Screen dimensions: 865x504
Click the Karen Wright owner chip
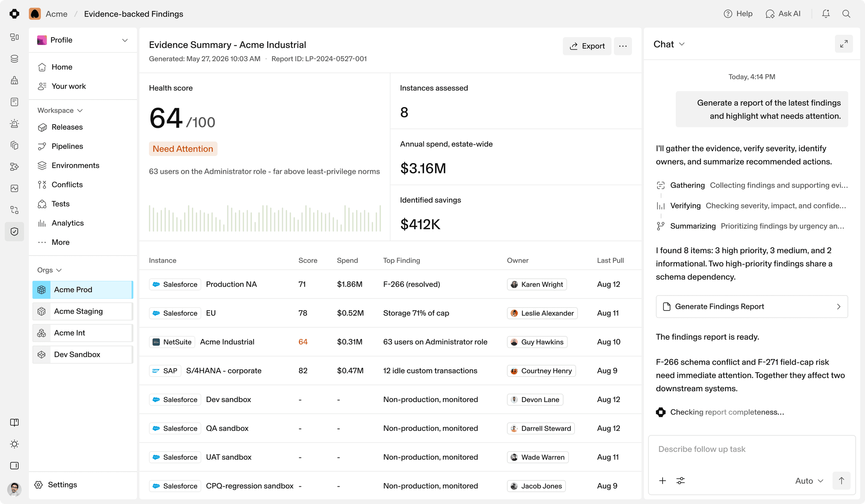pos(537,284)
